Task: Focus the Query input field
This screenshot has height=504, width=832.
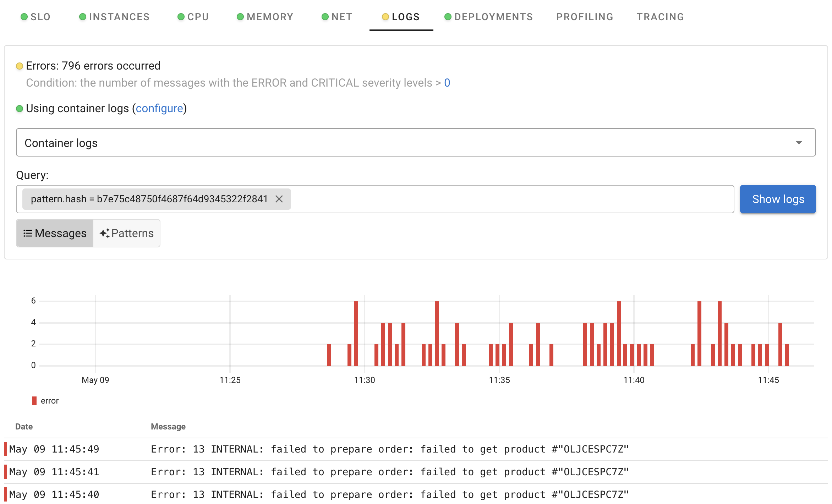Action: pos(375,199)
